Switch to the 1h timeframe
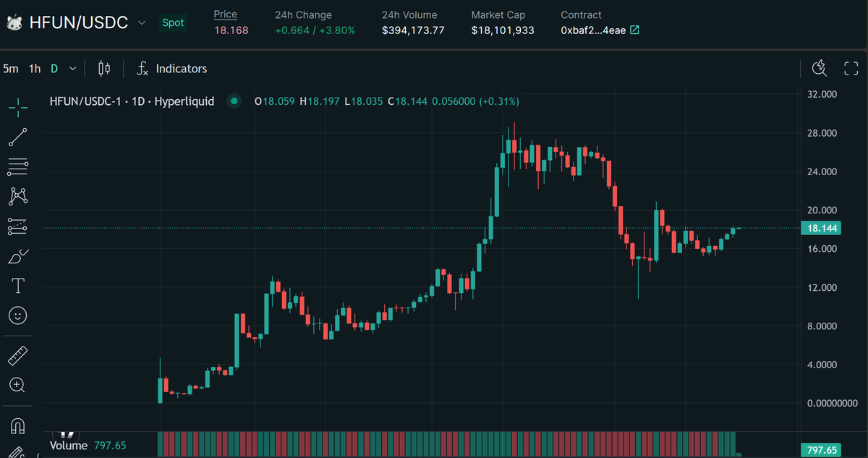Viewport: 868px width, 458px height. click(34, 67)
